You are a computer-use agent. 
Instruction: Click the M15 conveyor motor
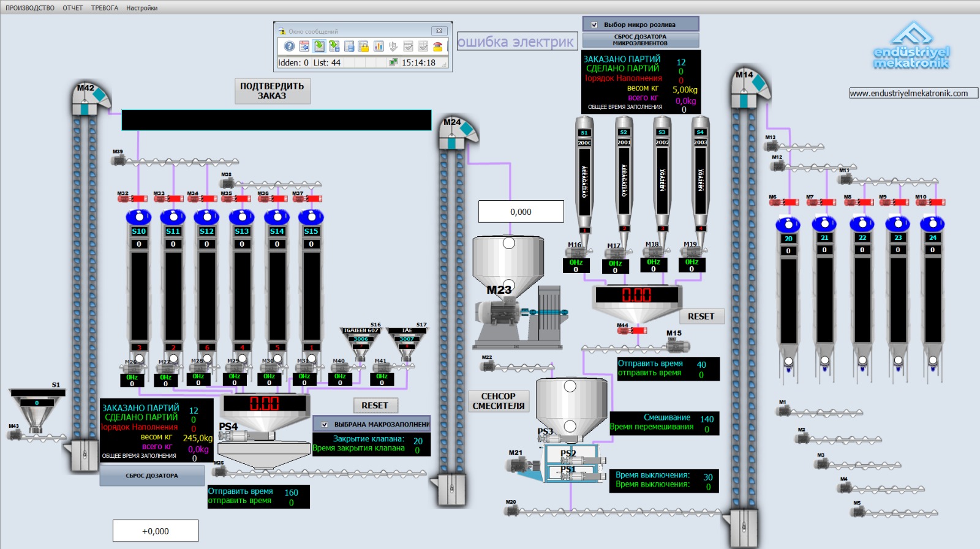(677, 345)
